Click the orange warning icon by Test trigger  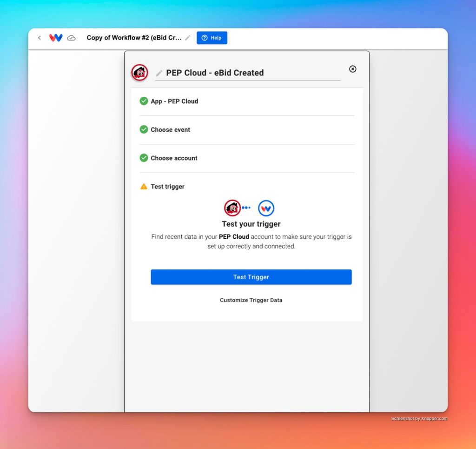(x=144, y=187)
